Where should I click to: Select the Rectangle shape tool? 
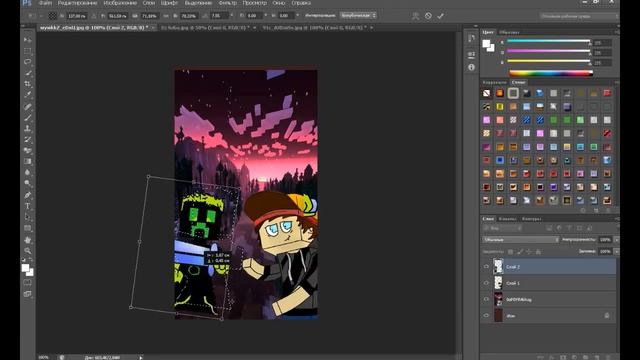pos(27,228)
